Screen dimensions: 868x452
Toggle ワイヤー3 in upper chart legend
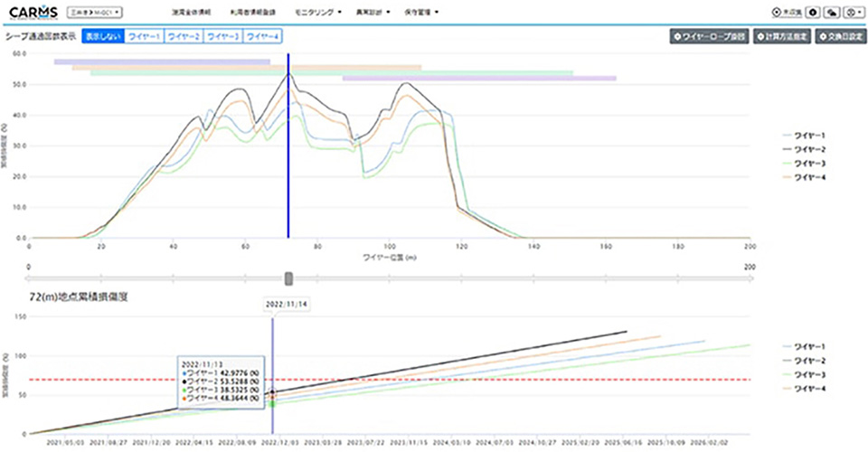point(804,164)
